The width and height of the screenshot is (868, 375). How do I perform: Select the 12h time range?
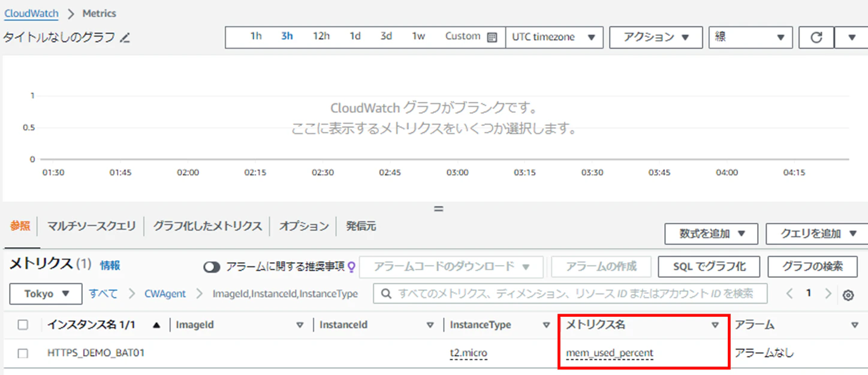pos(321,37)
